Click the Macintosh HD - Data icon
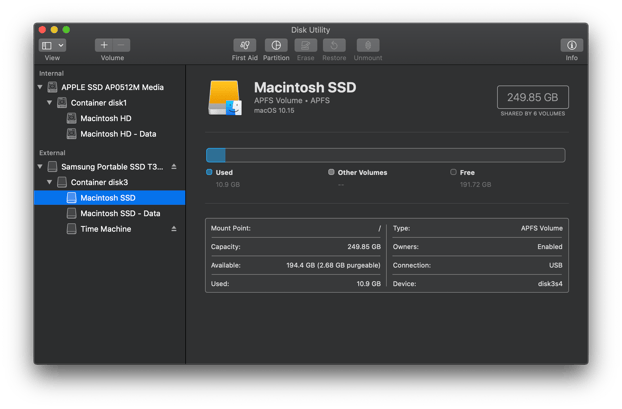622x409 pixels. 71,134
